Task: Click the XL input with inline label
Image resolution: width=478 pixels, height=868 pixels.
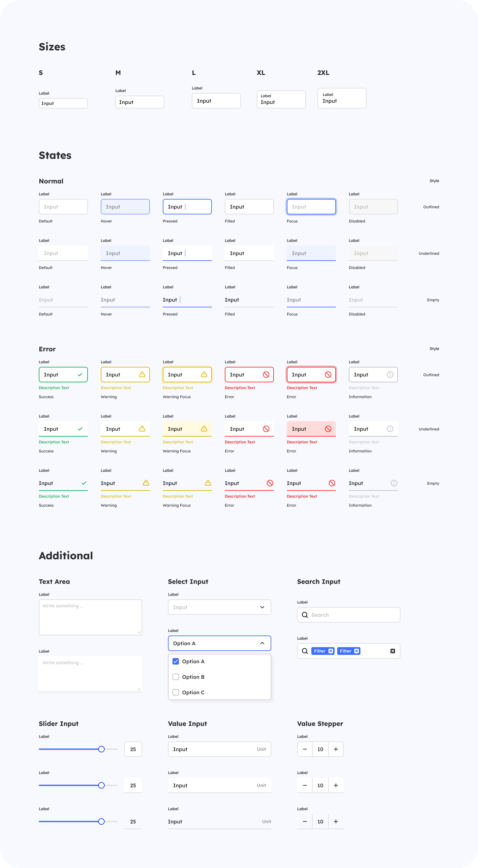Action: 281,99
